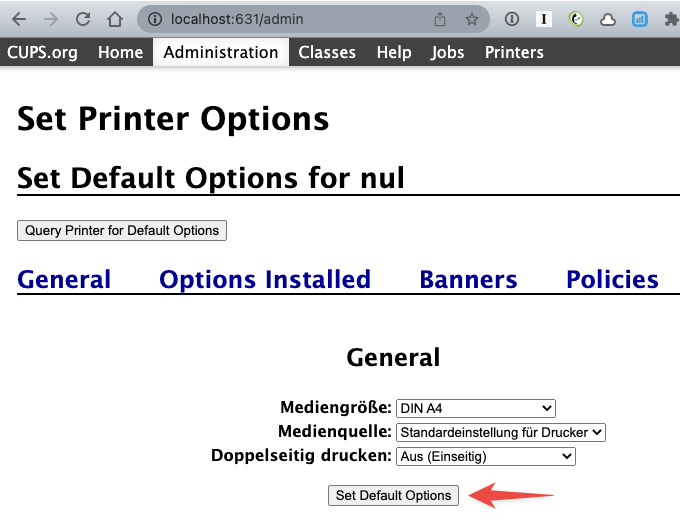Jump to the General options link
Image resolution: width=680 pixels, height=522 pixels.
(x=64, y=279)
